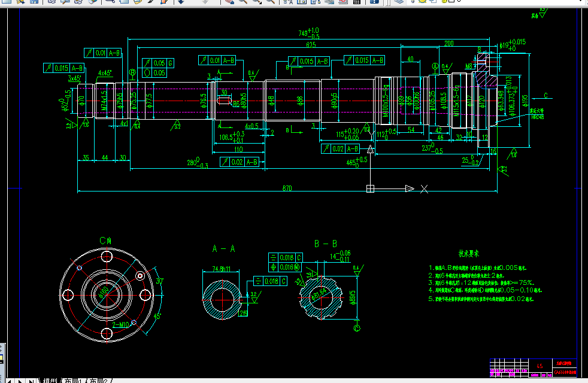
Task: Select the φ77.5 diameter label
Action: (149, 101)
